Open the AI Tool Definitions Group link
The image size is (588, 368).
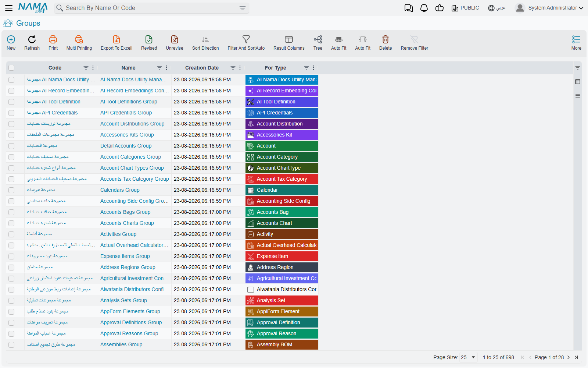[x=129, y=102]
